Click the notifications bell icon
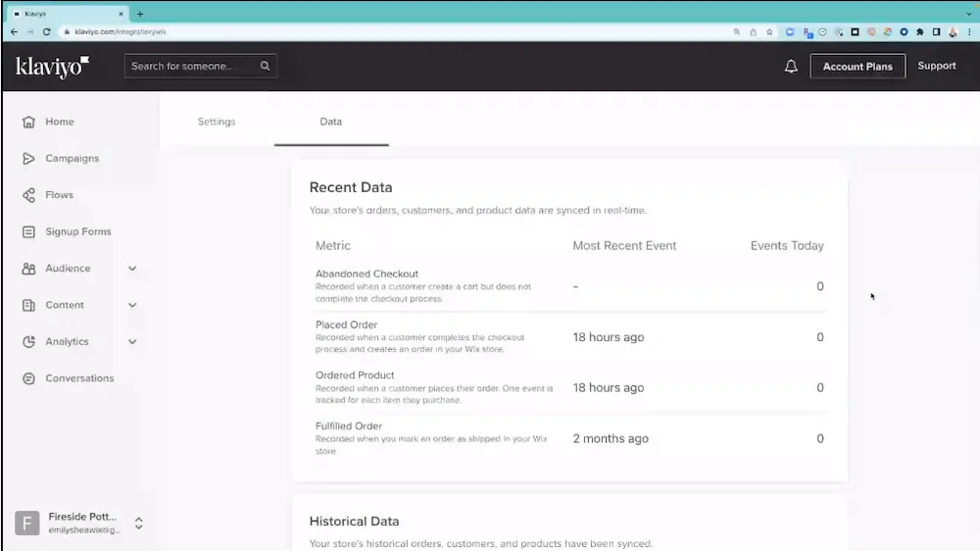The width and height of the screenshot is (980, 551). [791, 67]
